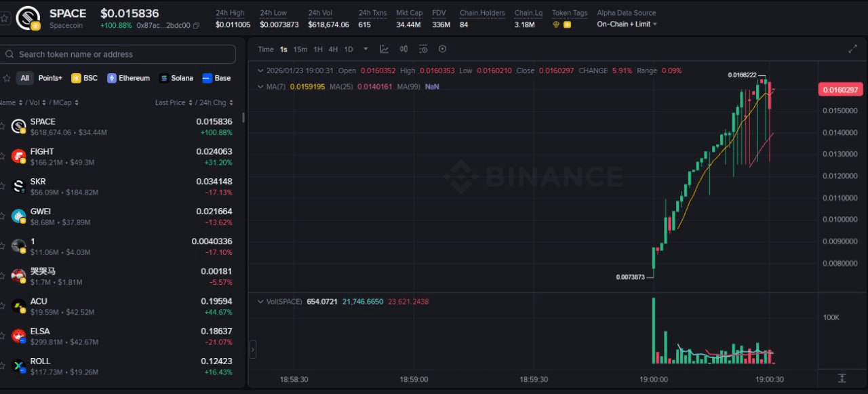The width and height of the screenshot is (868, 394).
Task: Click the fullscreen expand icon above the chart
Action: 853,49
